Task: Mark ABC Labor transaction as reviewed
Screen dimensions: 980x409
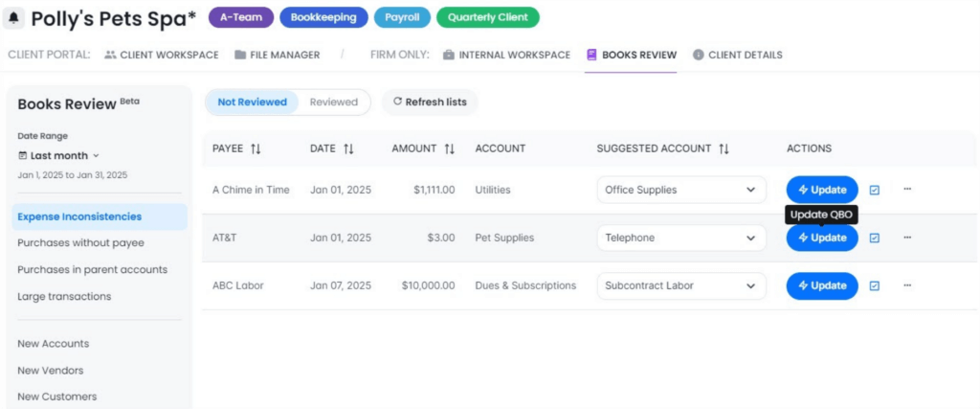Action: [x=875, y=285]
